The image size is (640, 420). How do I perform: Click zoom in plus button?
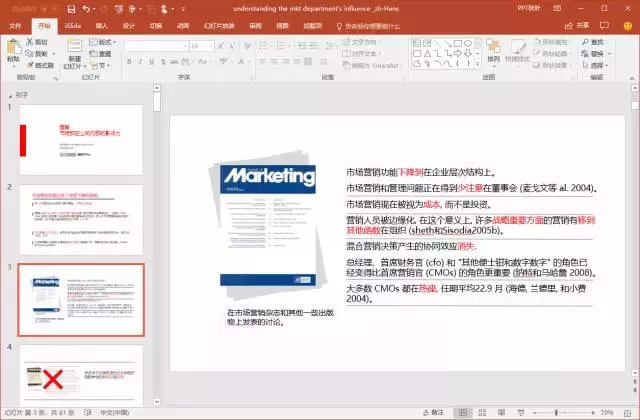point(593,413)
